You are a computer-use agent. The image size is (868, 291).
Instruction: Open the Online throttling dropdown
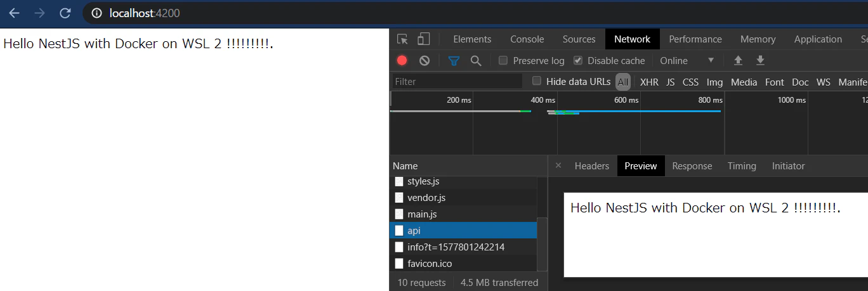click(687, 61)
